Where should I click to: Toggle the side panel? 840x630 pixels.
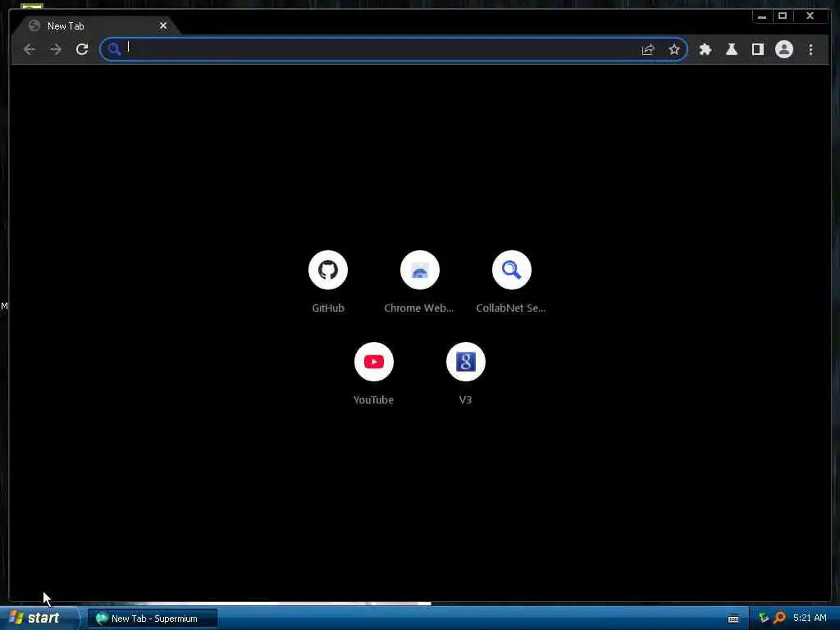tap(757, 49)
